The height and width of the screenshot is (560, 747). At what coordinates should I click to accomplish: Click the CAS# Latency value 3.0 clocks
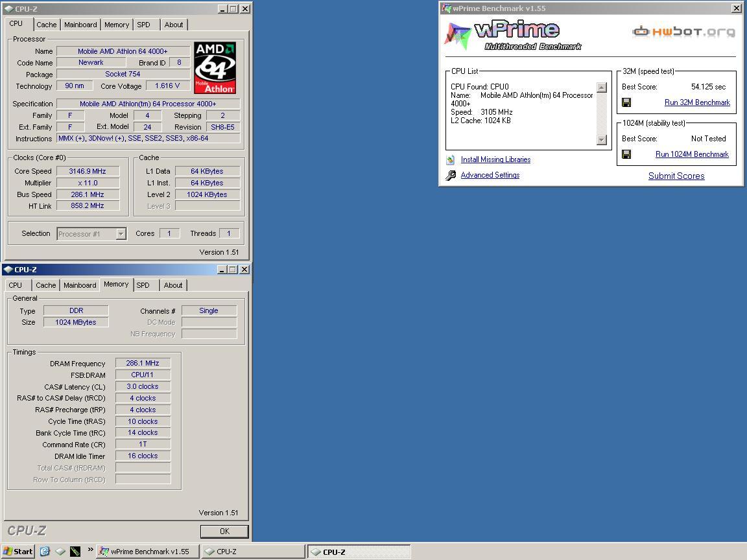pos(143,386)
